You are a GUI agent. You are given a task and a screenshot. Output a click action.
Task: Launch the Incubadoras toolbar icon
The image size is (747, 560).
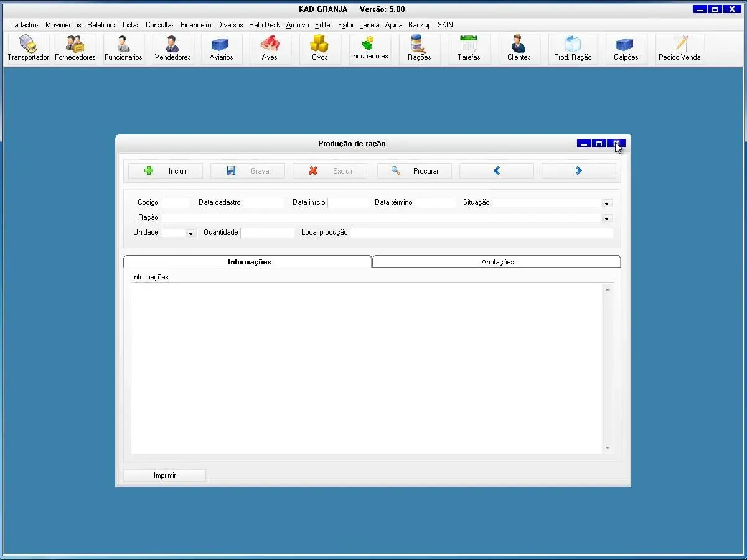coord(369,49)
